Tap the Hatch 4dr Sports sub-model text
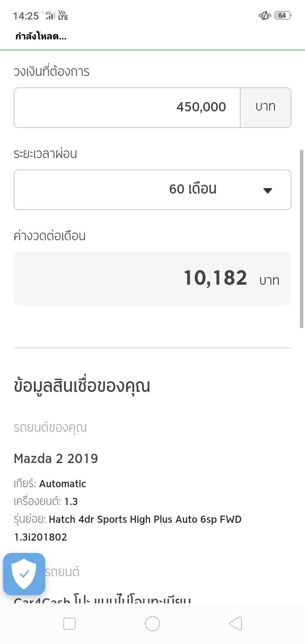 (145, 519)
